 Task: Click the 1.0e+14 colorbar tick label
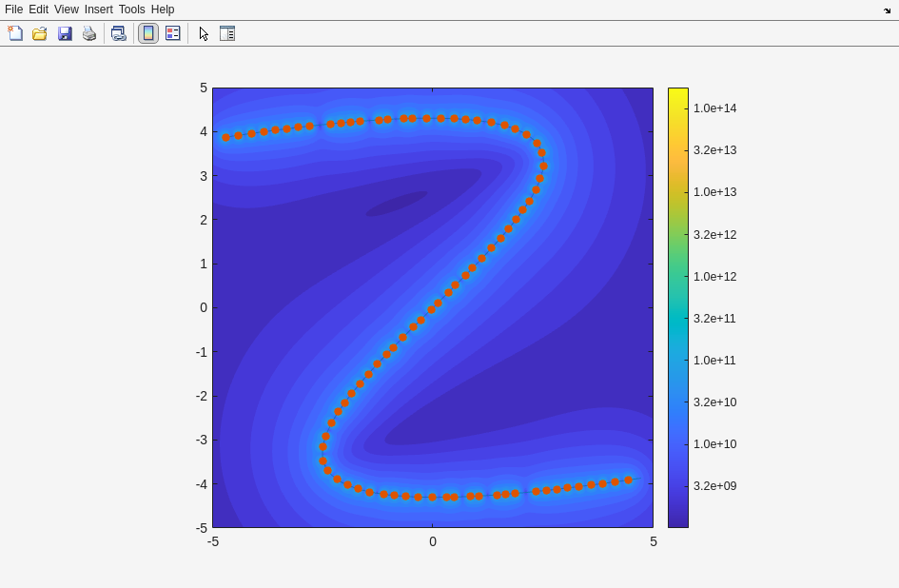tap(714, 108)
